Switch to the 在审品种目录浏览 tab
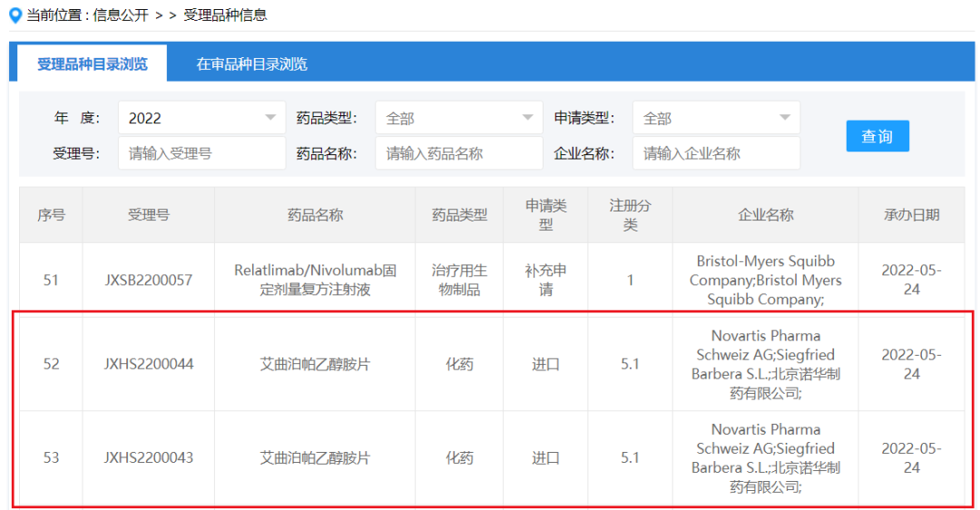 (252, 64)
